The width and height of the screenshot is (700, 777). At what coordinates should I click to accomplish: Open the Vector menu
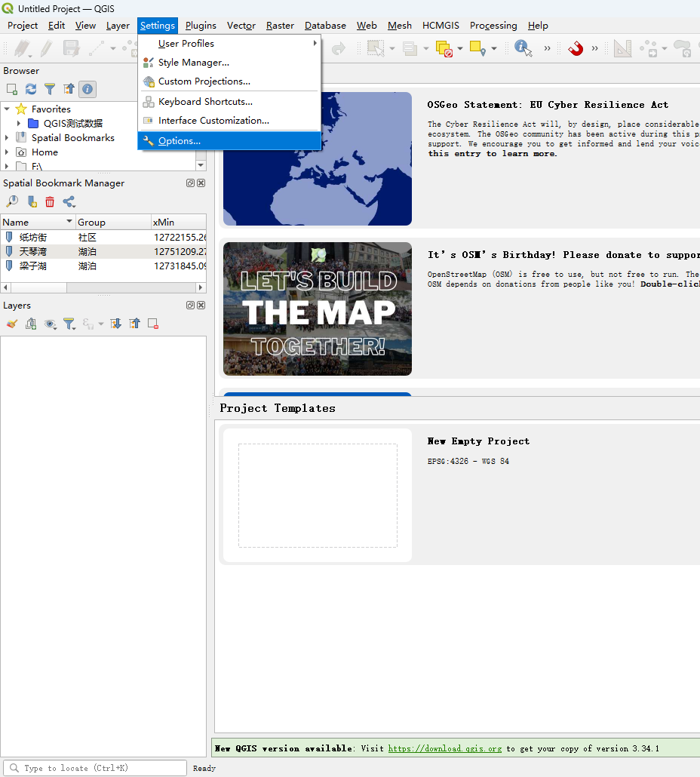241,26
